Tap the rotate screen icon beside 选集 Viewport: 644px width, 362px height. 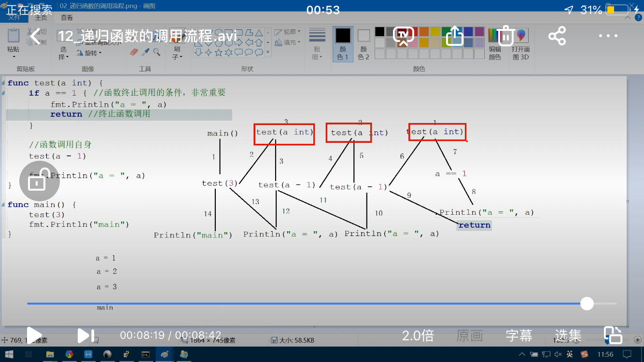click(613, 334)
